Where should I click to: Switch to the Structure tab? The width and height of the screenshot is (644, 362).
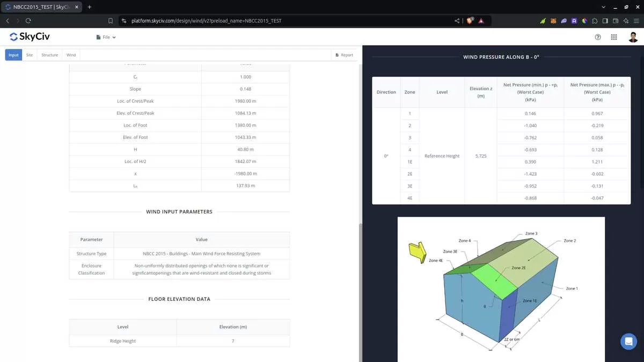pyautogui.click(x=49, y=55)
